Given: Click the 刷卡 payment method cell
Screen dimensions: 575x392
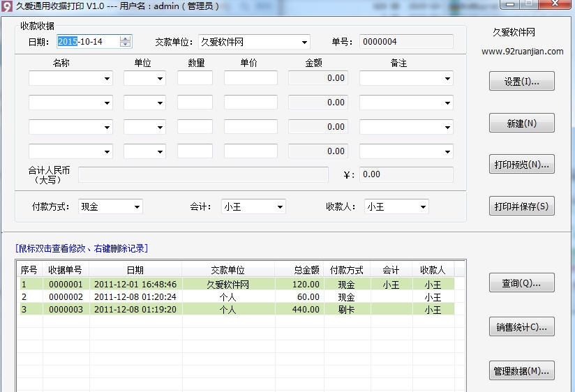Looking at the screenshot, I should [x=347, y=310].
